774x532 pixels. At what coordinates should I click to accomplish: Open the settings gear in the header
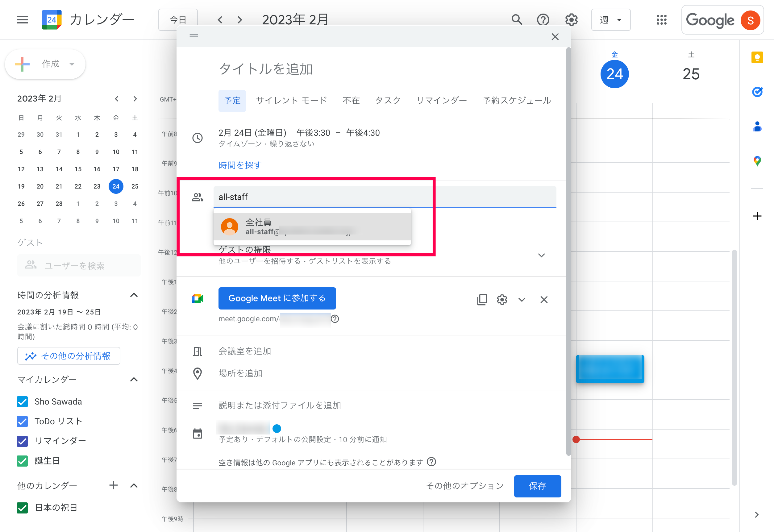tap(571, 20)
